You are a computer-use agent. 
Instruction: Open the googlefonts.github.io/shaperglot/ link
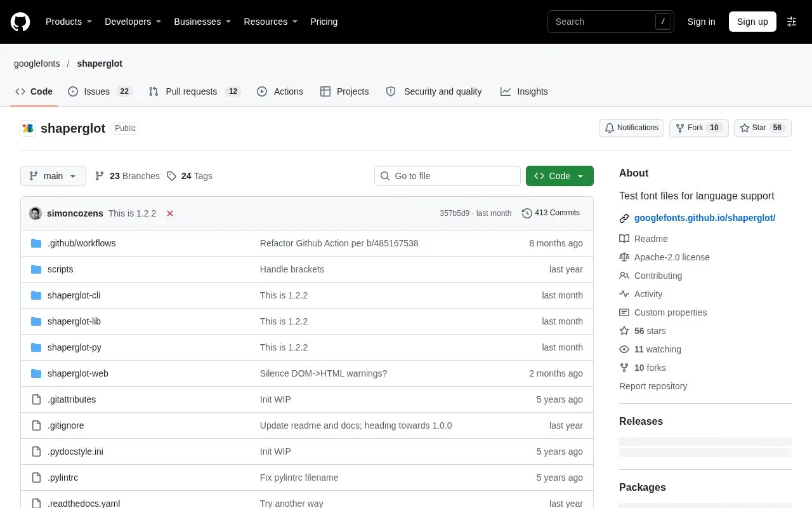click(x=705, y=218)
